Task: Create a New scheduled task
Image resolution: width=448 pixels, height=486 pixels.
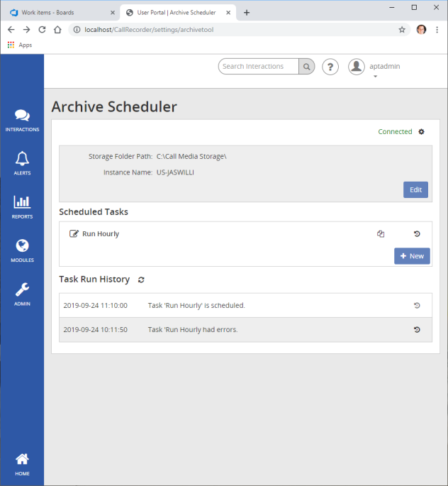Action: (412, 256)
